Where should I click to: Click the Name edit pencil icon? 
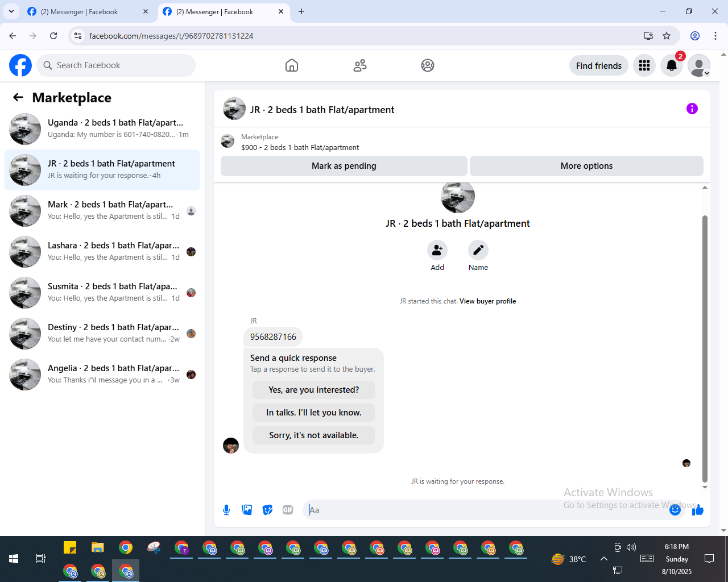coord(478,250)
